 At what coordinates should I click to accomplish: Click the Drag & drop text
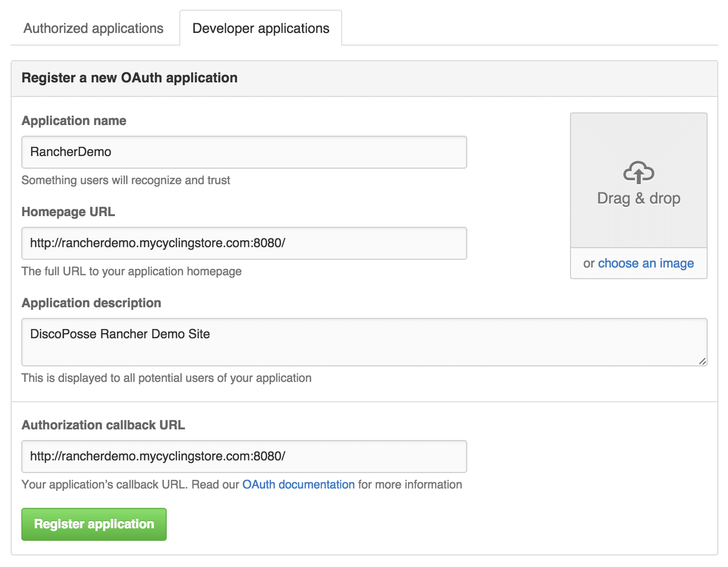(638, 198)
